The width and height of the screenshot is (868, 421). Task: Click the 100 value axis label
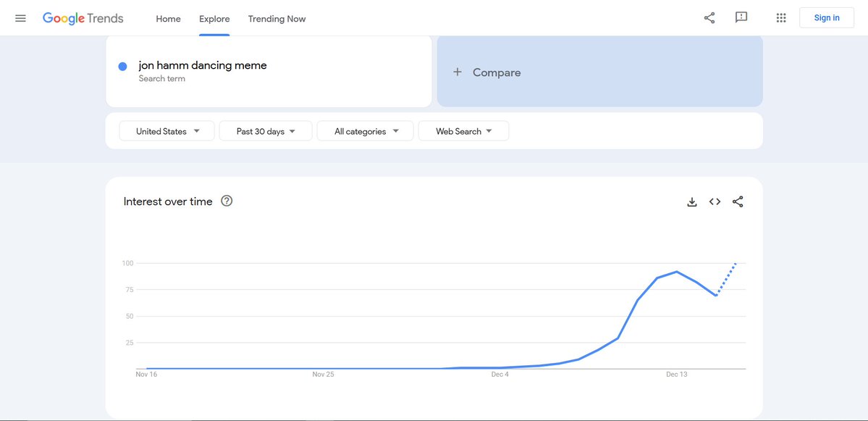pyautogui.click(x=128, y=263)
